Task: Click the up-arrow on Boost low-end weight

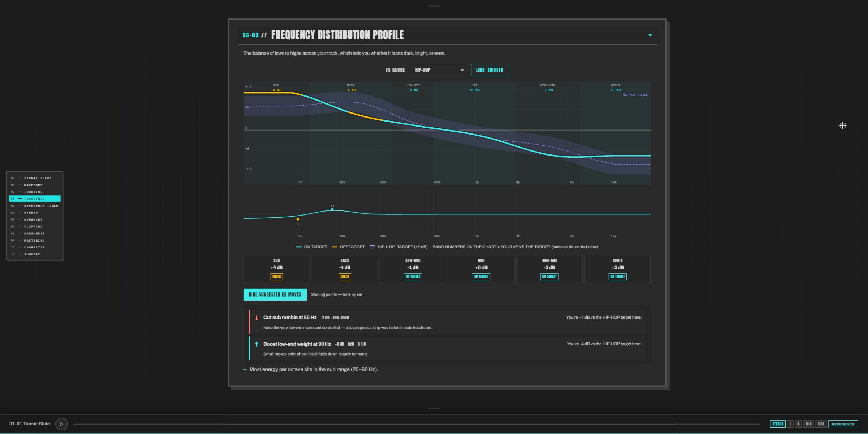Action: [256, 344]
